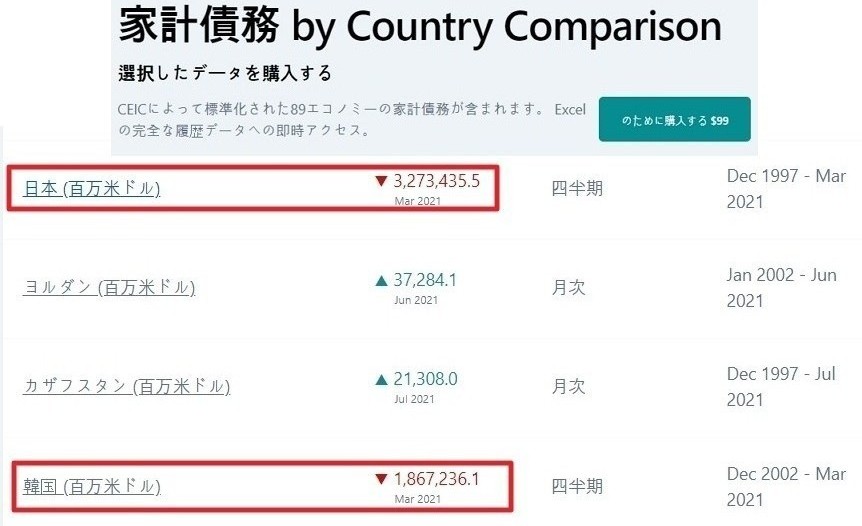Open the 韓国 (百万米ドル) link
Screen dimensions: 862x526
click(91, 487)
